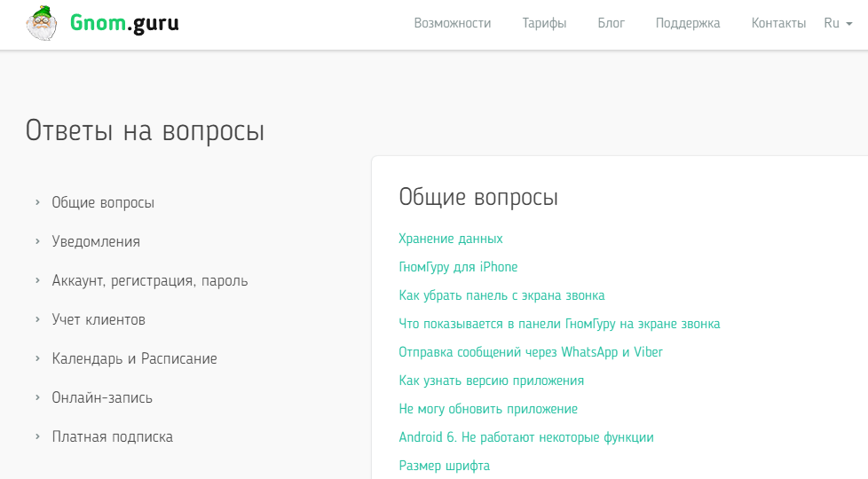This screenshot has height=479, width=868.
Task: Click Как убрать панель с экрана звонка
Action: (x=501, y=295)
